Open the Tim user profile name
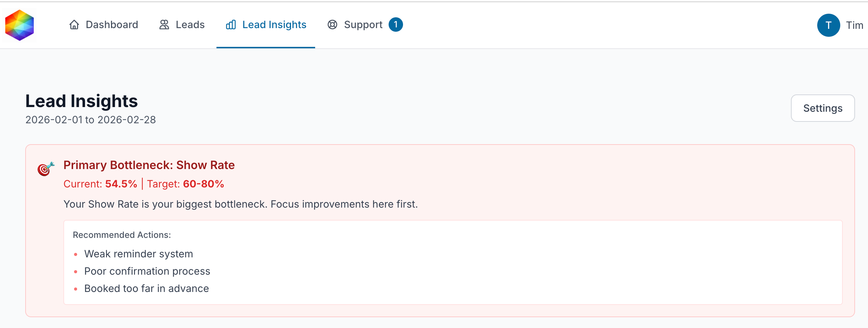Image resolution: width=868 pixels, height=328 pixels. tap(854, 25)
